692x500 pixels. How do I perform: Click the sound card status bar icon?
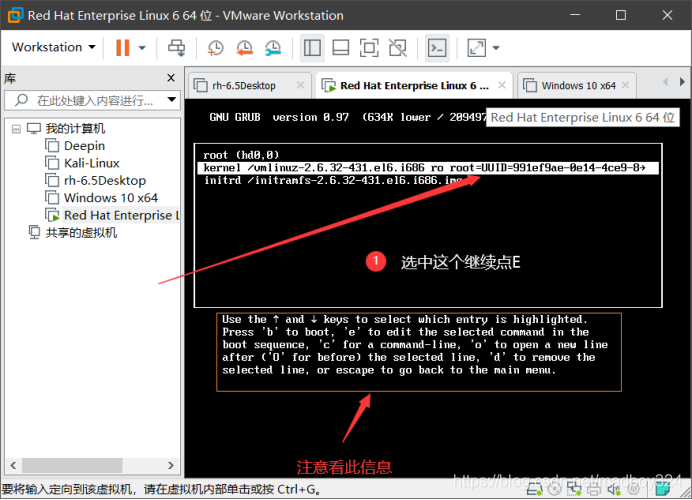tap(613, 489)
